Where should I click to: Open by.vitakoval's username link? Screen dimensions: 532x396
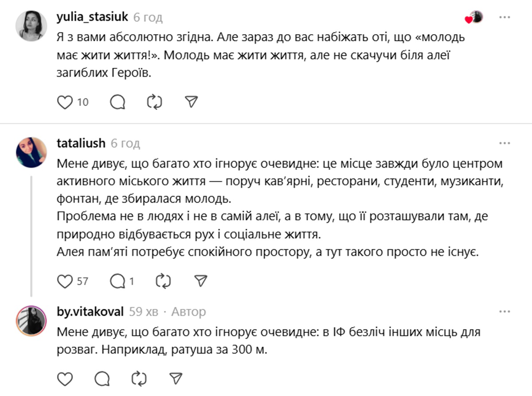[90, 311]
